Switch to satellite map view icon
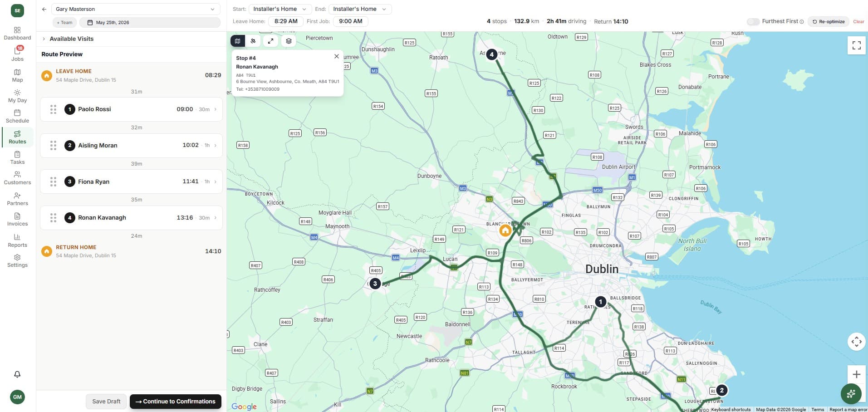Viewport: 868px width, 412px height. pyautogui.click(x=253, y=41)
